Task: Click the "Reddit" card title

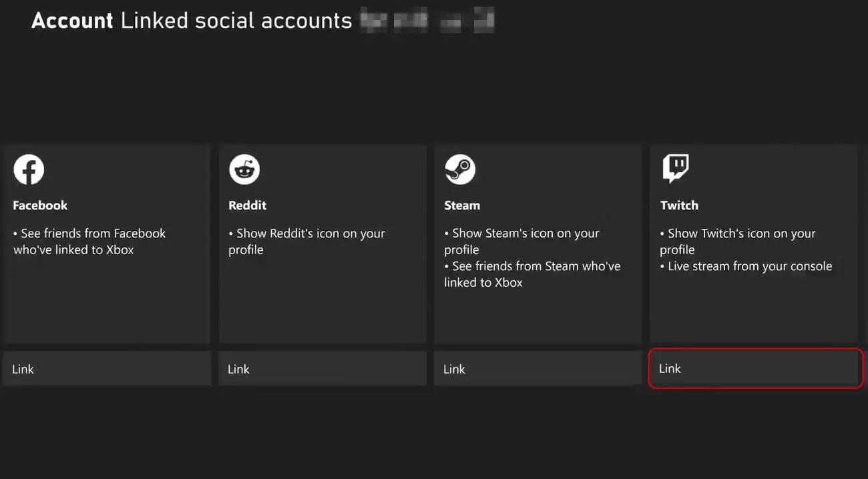Action: tap(247, 205)
